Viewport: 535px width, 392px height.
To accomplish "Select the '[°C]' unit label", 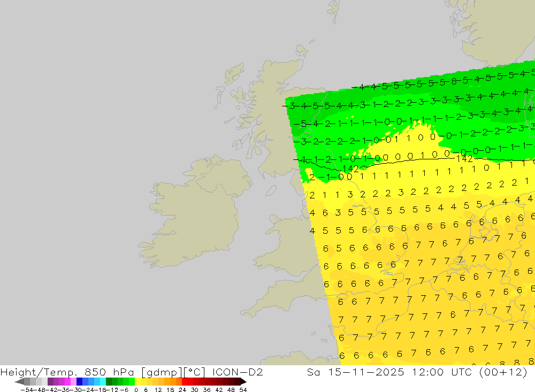I will (194, 372).
